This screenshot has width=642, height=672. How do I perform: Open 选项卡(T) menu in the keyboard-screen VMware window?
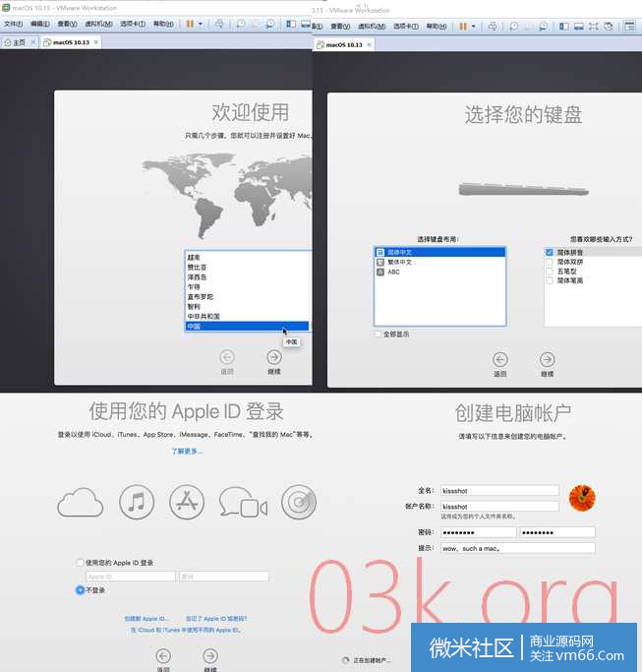point(406,27)
